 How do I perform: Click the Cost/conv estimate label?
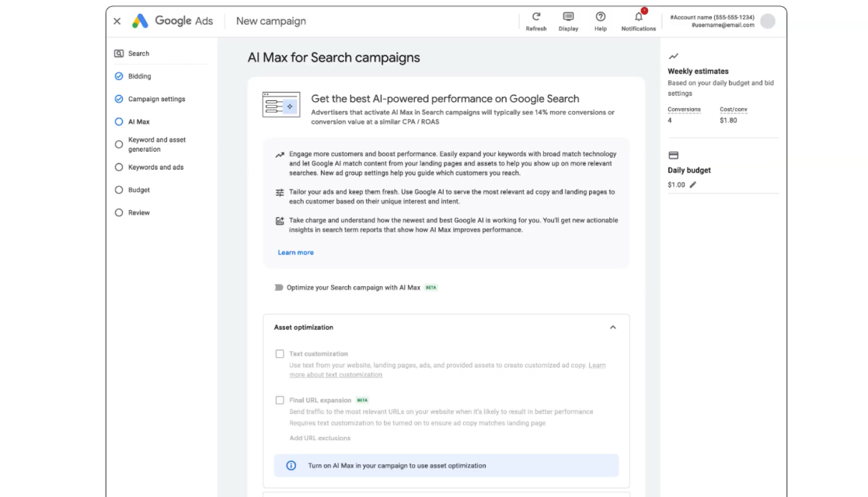point(734,109)
